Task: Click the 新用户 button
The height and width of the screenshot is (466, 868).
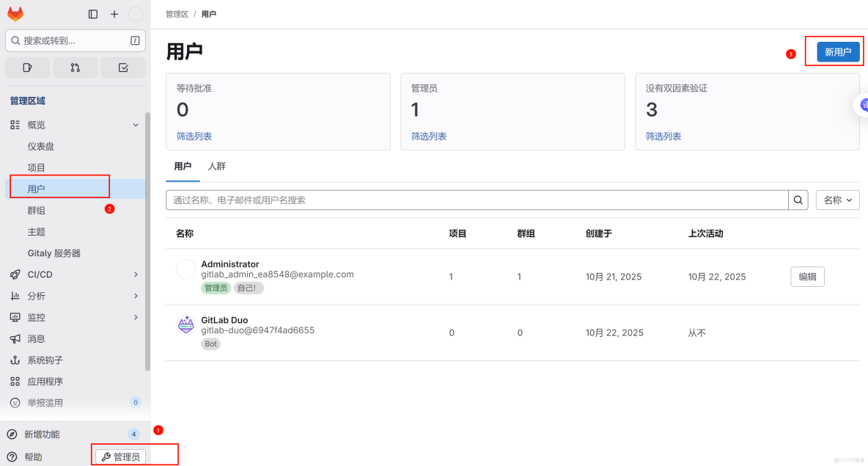Action: tap(834, 51)
